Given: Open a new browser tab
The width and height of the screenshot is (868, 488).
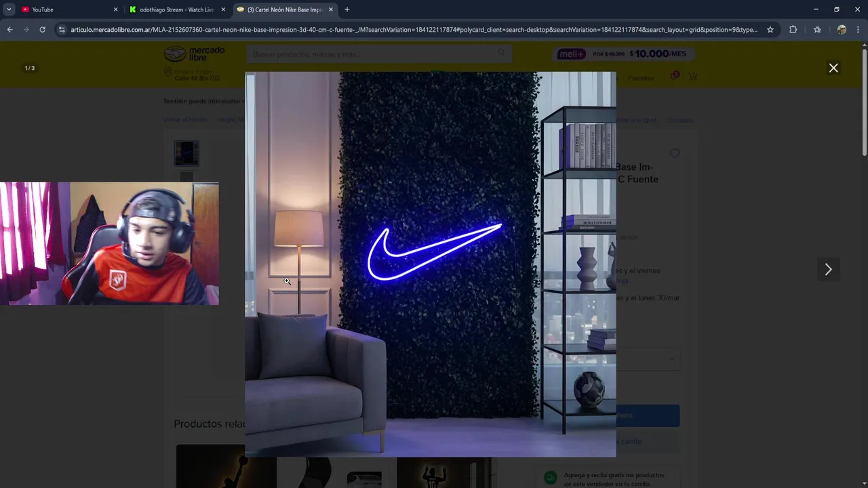Looking at the screenshot, I should point(347,9).
